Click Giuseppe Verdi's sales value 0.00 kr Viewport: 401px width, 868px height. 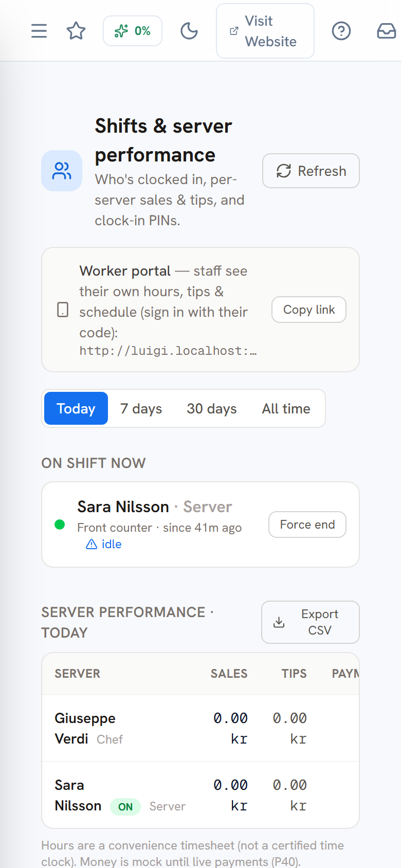[231, 728]
